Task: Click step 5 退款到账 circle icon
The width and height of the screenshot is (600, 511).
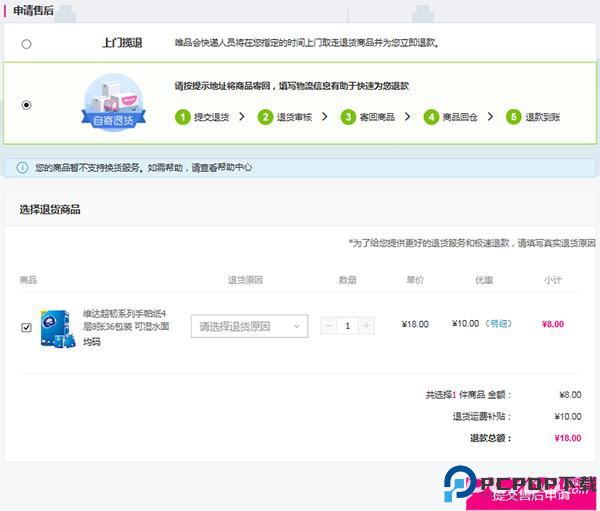Action: (514, 117)
